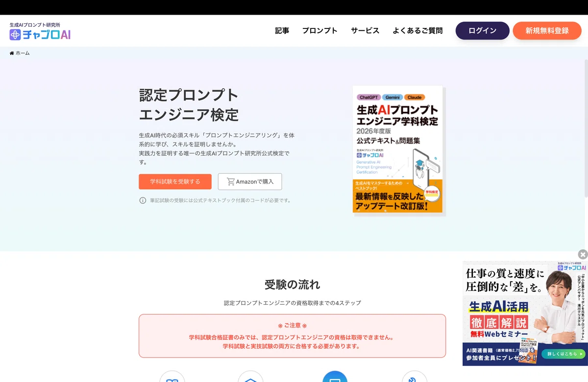Screen dimensions: 588x382
Task: Click the first step book icon
Action: (172, 379)
